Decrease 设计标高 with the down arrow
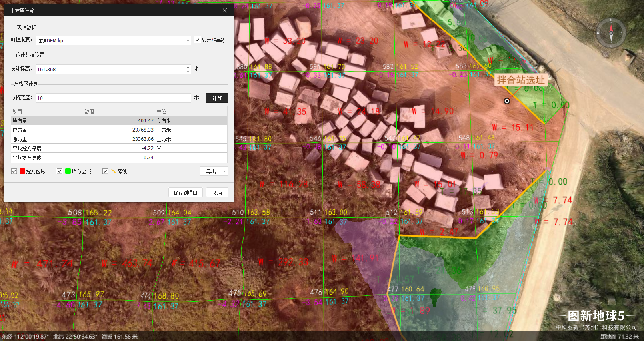644x341 pixels. click(188, 72)
